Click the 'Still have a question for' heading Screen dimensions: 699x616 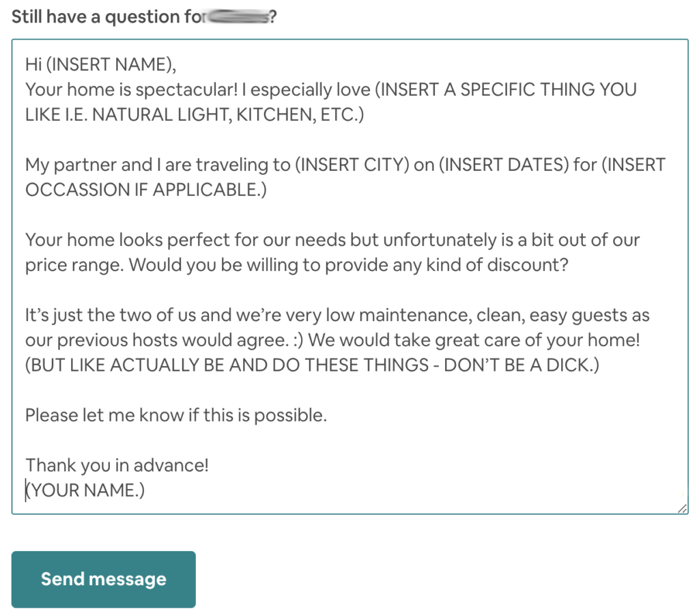pyautogui.click(x=109, y=17)
